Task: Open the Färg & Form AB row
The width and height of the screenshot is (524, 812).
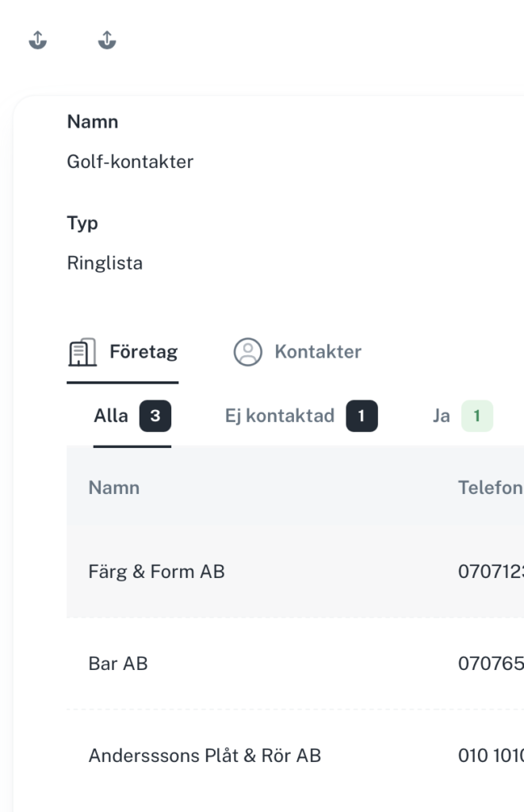Action: coord(295,572)
